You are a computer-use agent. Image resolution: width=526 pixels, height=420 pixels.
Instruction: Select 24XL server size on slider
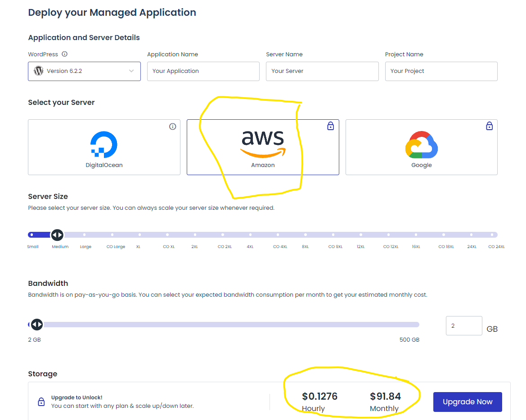point(471,235)
